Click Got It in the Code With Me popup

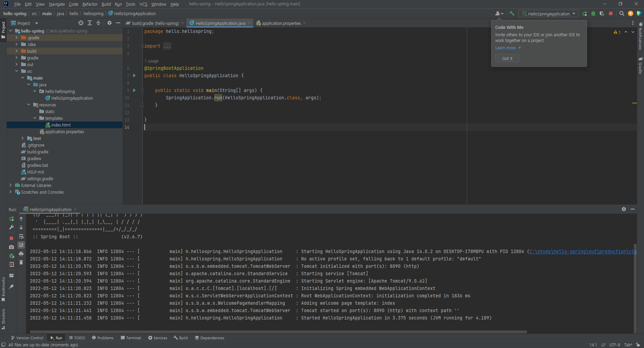pos(507,58)
